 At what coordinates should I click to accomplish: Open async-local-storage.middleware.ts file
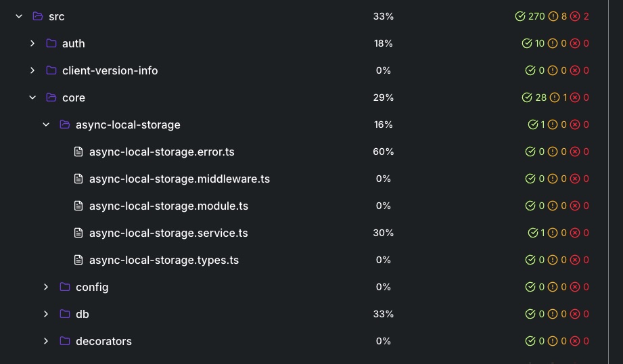pos(179,179)
